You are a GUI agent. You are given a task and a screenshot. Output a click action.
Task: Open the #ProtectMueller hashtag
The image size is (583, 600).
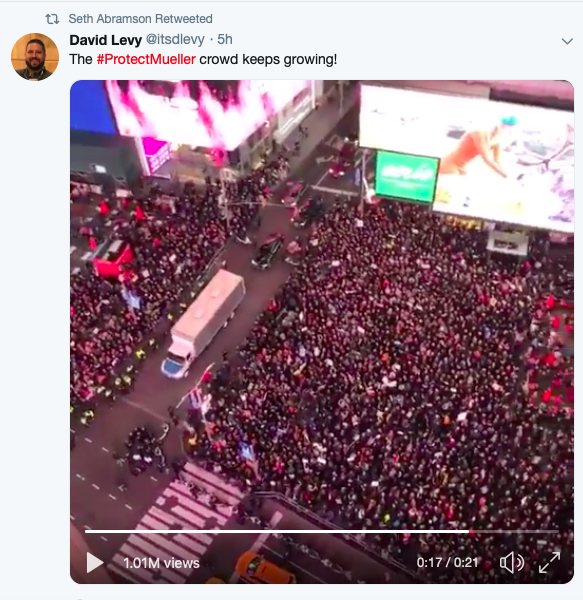coord(146,59)
